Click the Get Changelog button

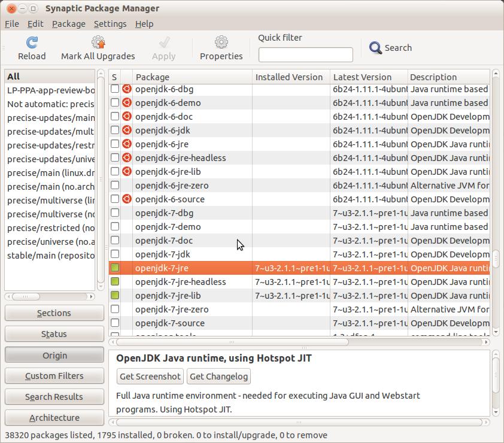[x=218, y=377]
